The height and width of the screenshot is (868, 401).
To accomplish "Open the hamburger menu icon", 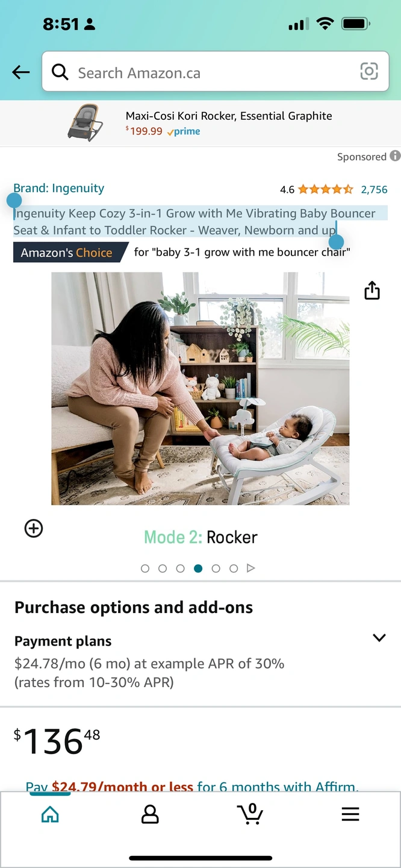I will (x=350, y=814).
